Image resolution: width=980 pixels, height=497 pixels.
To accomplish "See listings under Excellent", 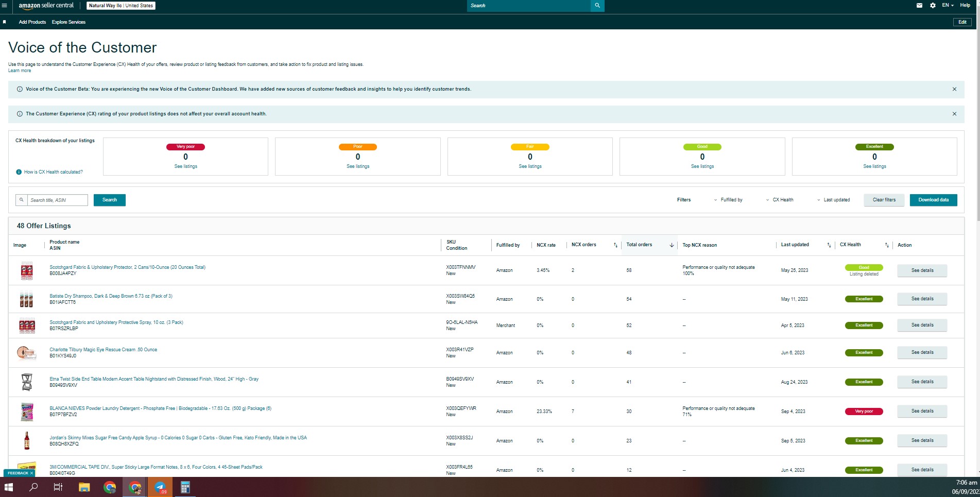I will [x=875, y=166].
